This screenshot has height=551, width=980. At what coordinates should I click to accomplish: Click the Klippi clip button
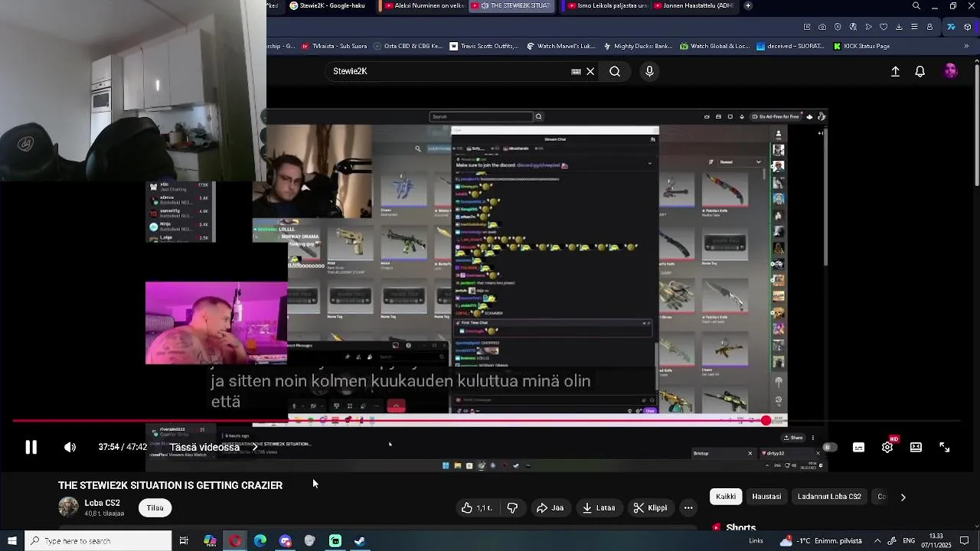coord(650,508)
